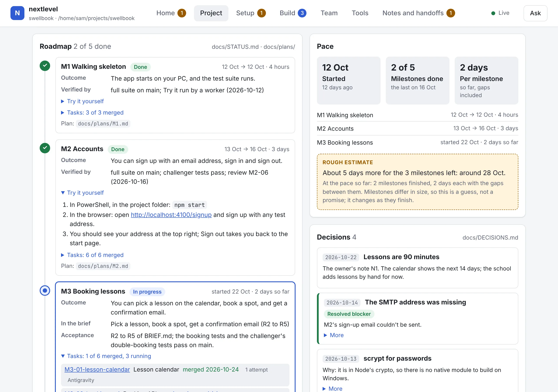Click docs/STATUS.md · docs/plans/ label
Image resolution: width=558 pixels, height=392 pixels.
(x=253, y=47)
